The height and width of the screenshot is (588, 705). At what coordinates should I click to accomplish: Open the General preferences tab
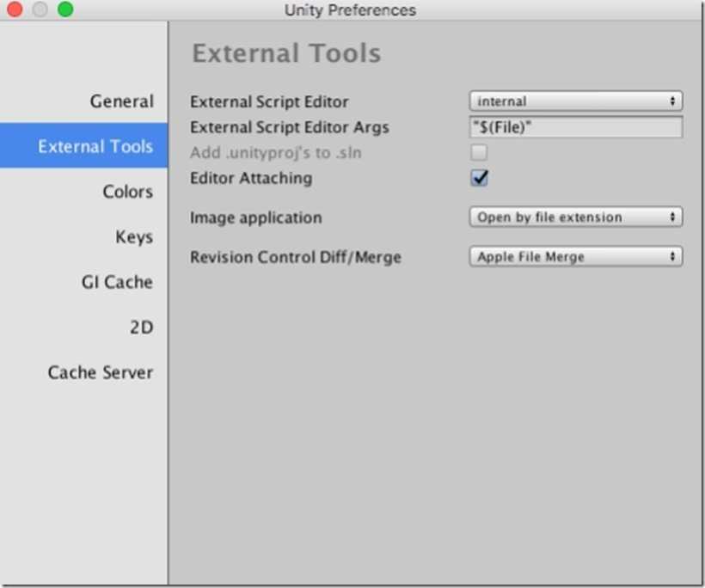pos(122,101)
